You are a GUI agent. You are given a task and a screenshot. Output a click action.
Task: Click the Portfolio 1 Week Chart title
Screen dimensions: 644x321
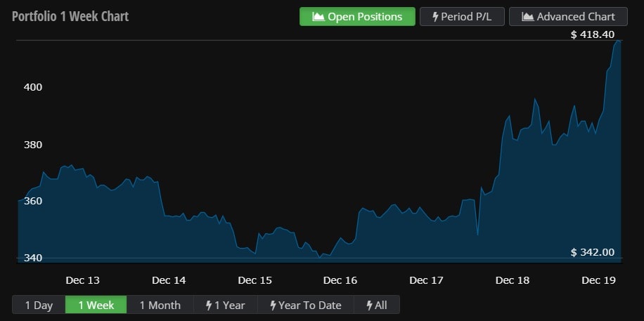point(70,16)
